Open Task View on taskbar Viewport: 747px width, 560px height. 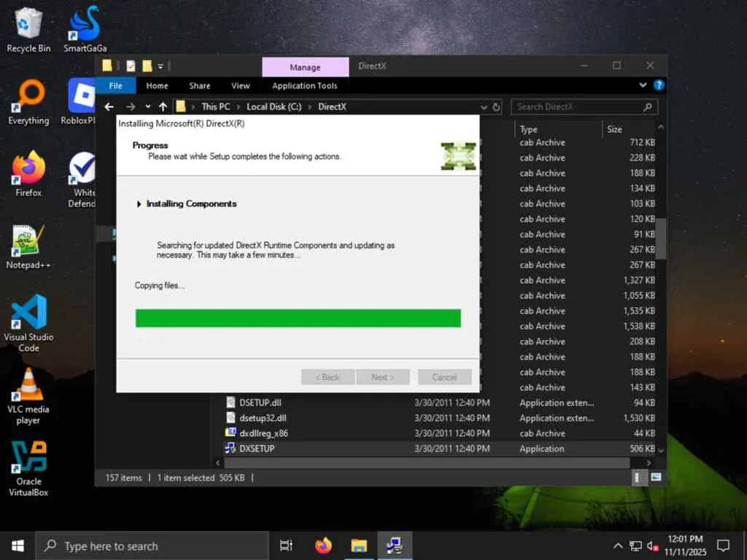(286, 545)
